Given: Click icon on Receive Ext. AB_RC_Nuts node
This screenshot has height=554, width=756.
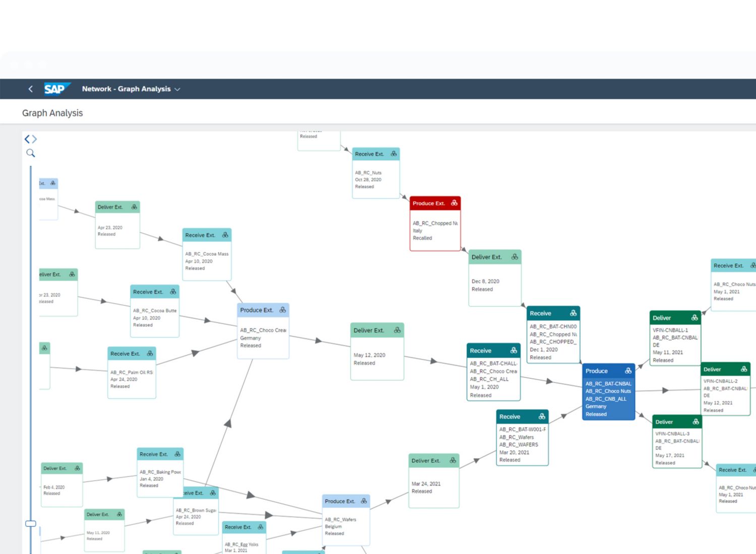Looking at the screenshot, I should coord(394,154).
